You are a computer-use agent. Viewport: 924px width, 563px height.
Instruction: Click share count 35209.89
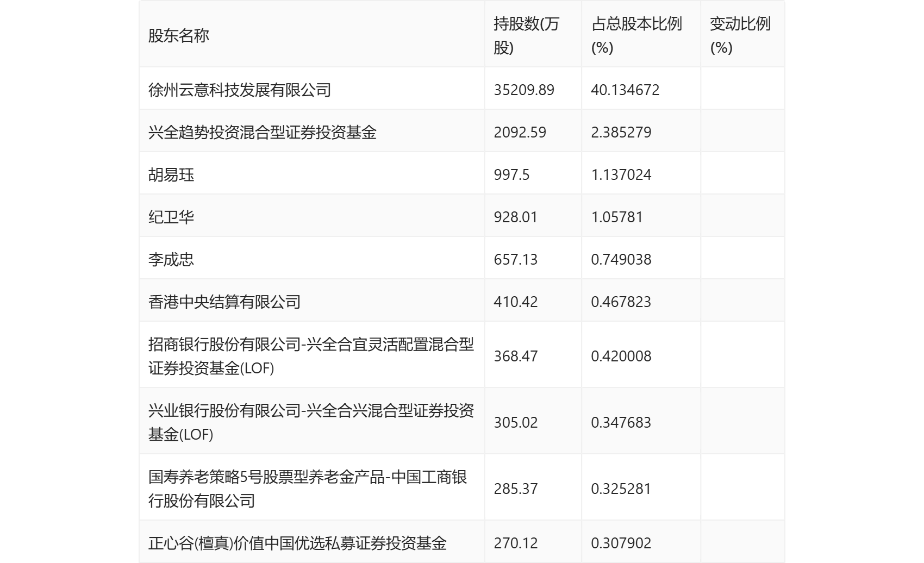[x=524, y=90]
